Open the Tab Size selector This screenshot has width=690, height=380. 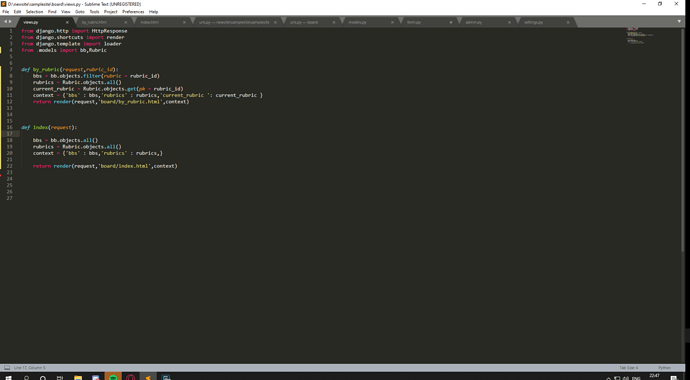tap(628, 368)
